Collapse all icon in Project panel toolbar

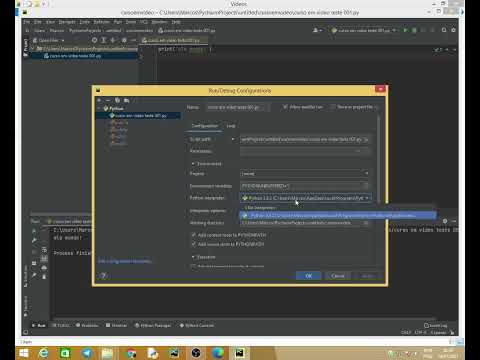pyautogui.click(x=113, y=40)
